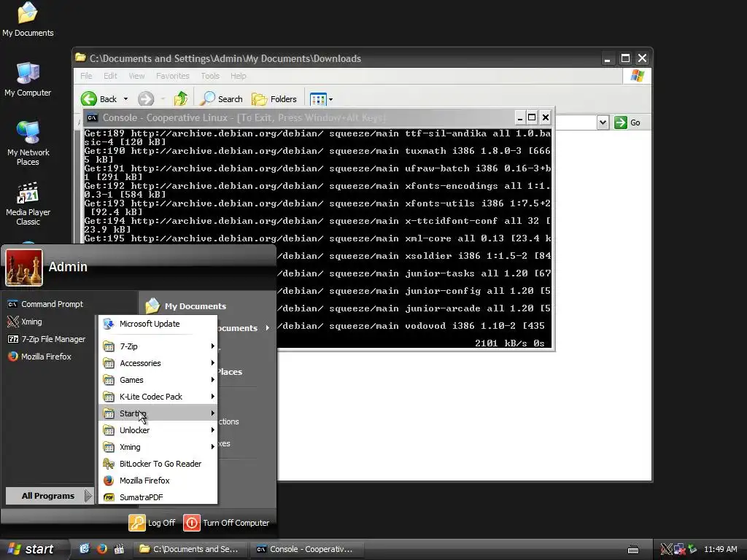Open Microsoft Update from programs list
Image resolution: width=747 pixels, height=560 pixels.
tap(158, 324)
